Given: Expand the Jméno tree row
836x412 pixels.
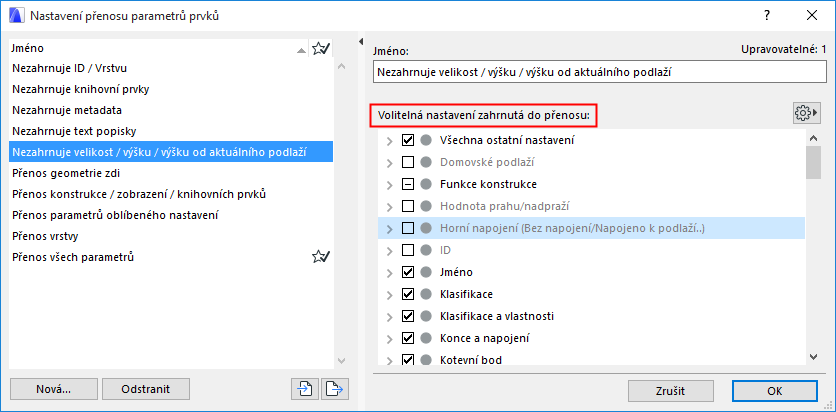Looking at the screenshot, I should [389, 272].
